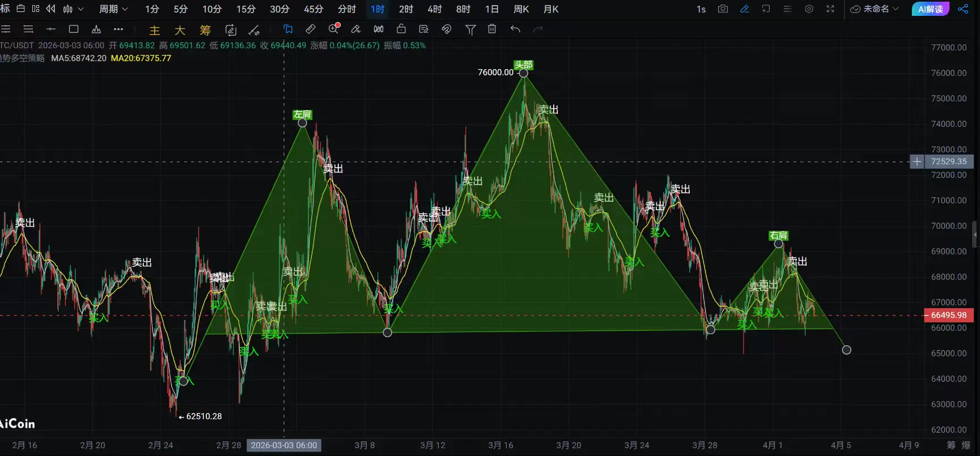This screenshot has height=456, width=980.
Task: Select the ruler measure tool
Action: pos(311,29)
